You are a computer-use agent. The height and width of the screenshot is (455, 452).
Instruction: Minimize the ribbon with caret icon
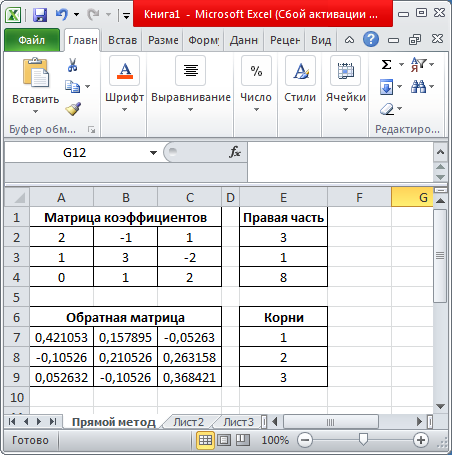click(x=349, y=40)
